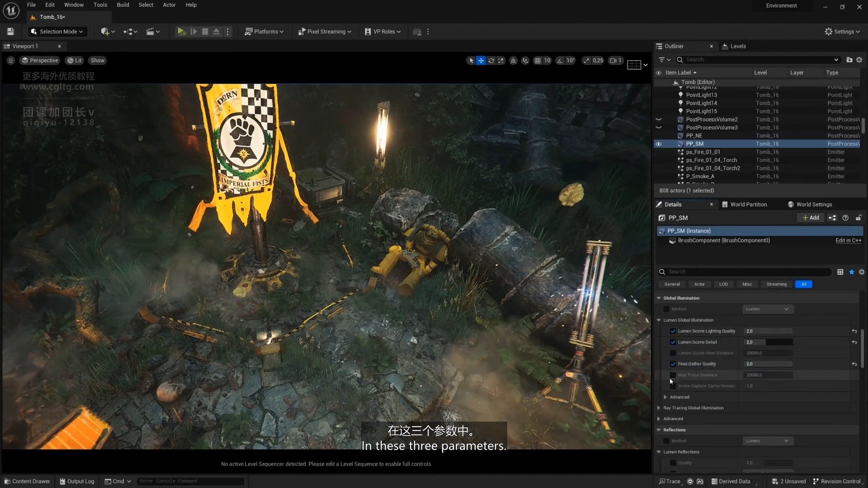The height and width of the screenshot is (488, 868).
Task: Reset Lumen Scene Lighting Quality to default
Action: [854, 331]
